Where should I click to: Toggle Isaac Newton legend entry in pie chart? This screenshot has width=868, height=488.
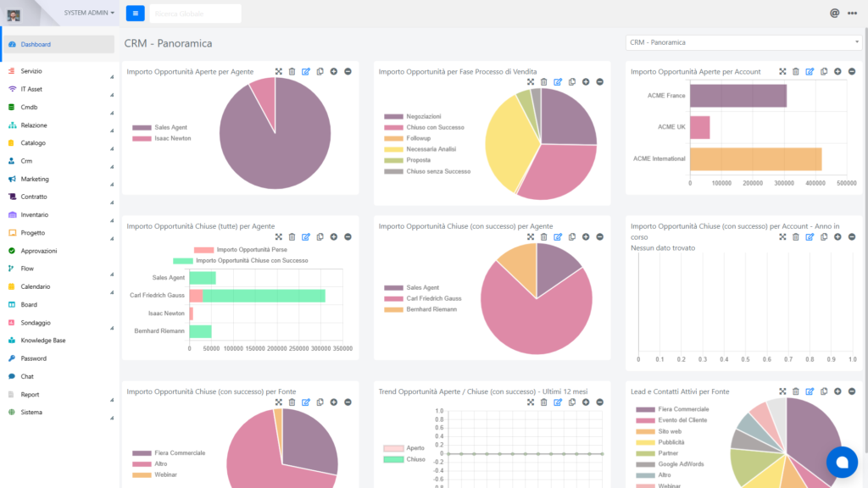click(x=162, y=138)
